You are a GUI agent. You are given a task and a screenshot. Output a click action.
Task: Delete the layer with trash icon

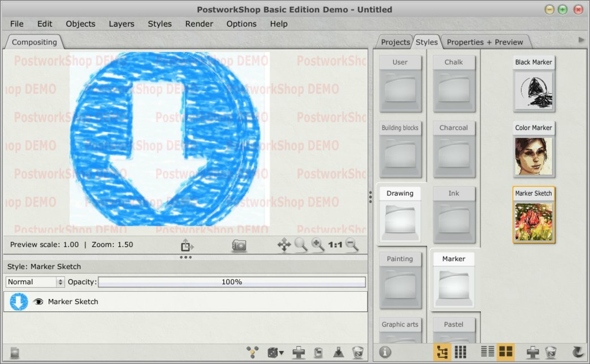click(x=358, y=352)
